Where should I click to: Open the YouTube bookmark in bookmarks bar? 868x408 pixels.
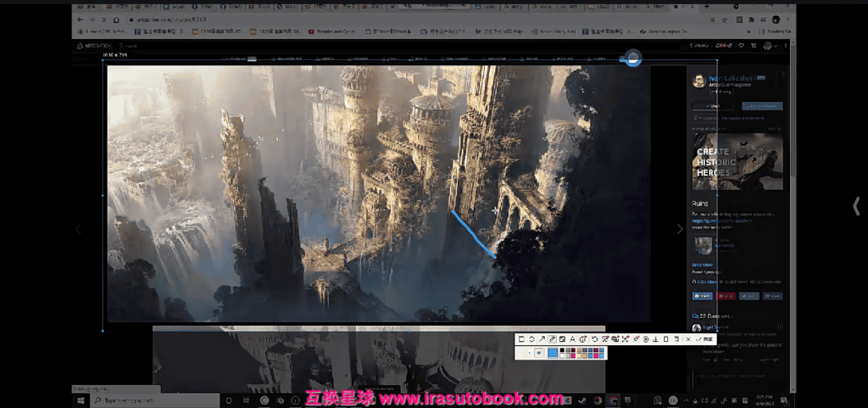(x=334, y=31)
